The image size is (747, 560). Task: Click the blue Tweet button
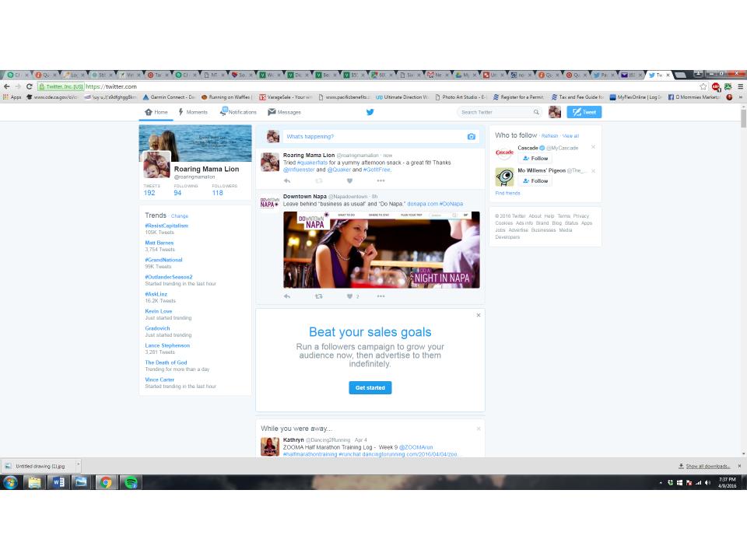(584, 112)
